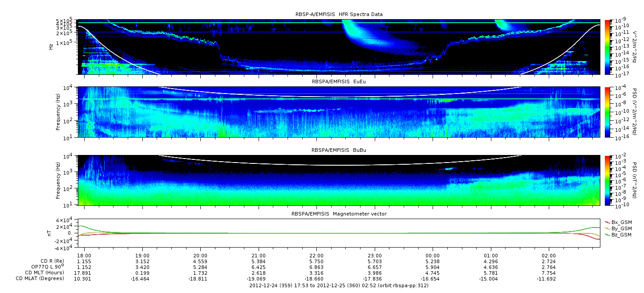The width and height of the screenshot is (644, 293).
Task: Click the CD MLT (Hours) row label
Action: (x=45, y=273)
